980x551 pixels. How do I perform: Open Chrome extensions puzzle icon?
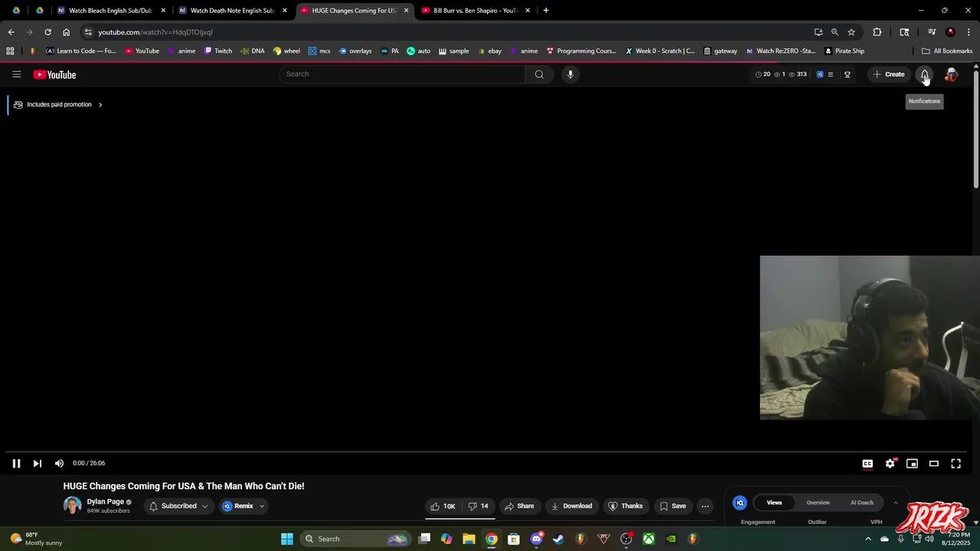click(x=877, y=32)
